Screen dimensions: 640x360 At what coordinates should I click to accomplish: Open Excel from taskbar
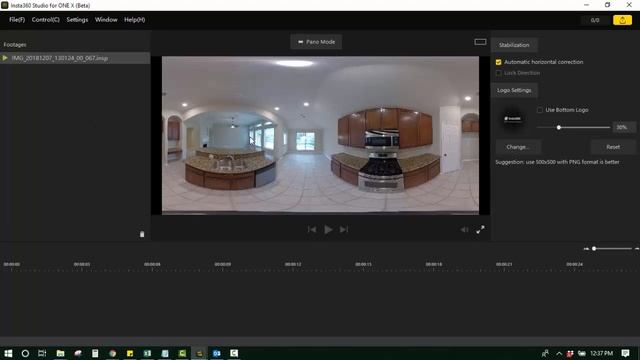pos(147,353)
